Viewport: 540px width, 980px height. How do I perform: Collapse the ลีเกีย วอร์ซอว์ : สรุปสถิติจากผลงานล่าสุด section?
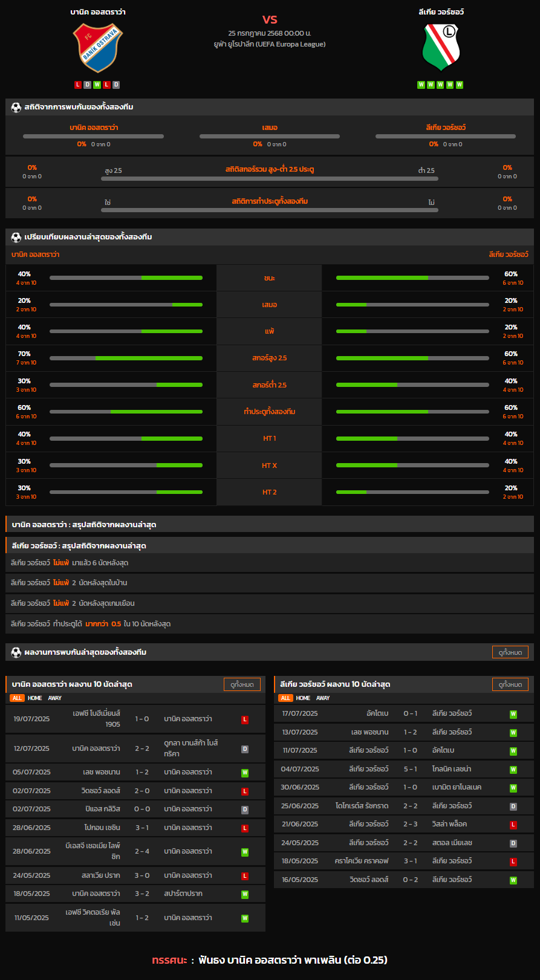[x=270, y=546]
